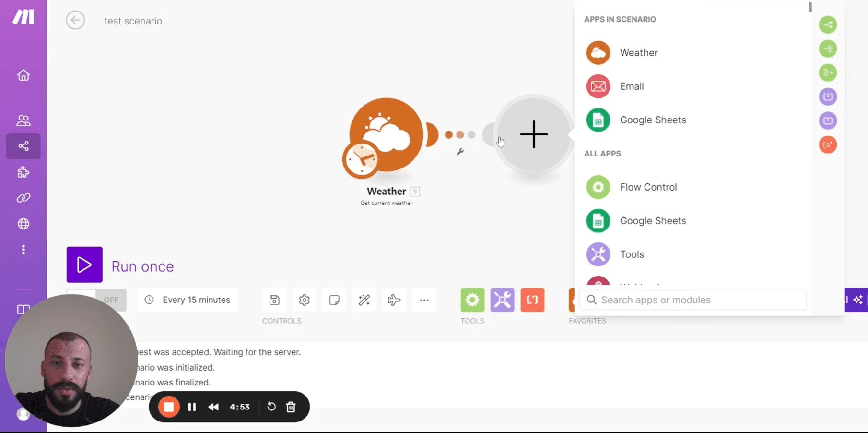Save the scenario with the floppy disk icon

pyautogui.click(x=274, y=300)
